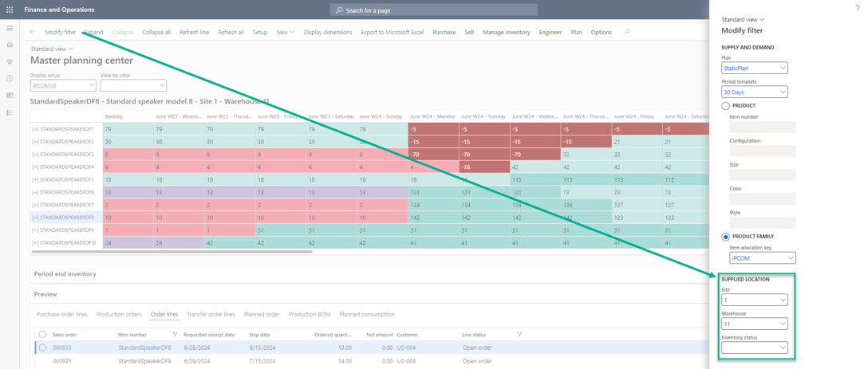868x369 pixels.
Task: Click Line status column filter icon
Action: pos(519,334)
